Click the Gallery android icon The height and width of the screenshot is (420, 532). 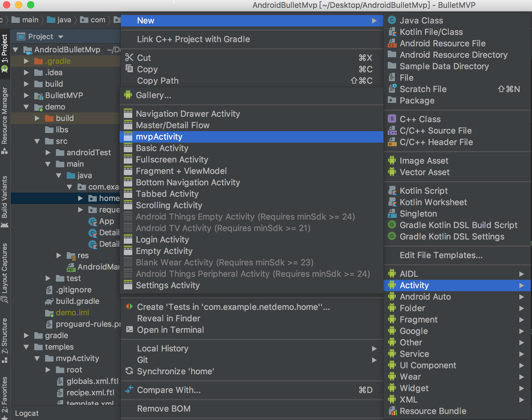(128, 95)
